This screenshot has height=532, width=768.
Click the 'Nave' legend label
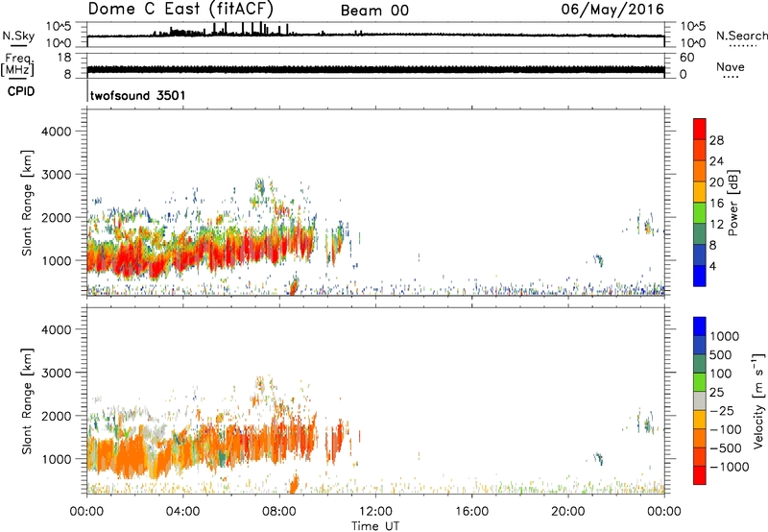(730, 66)
